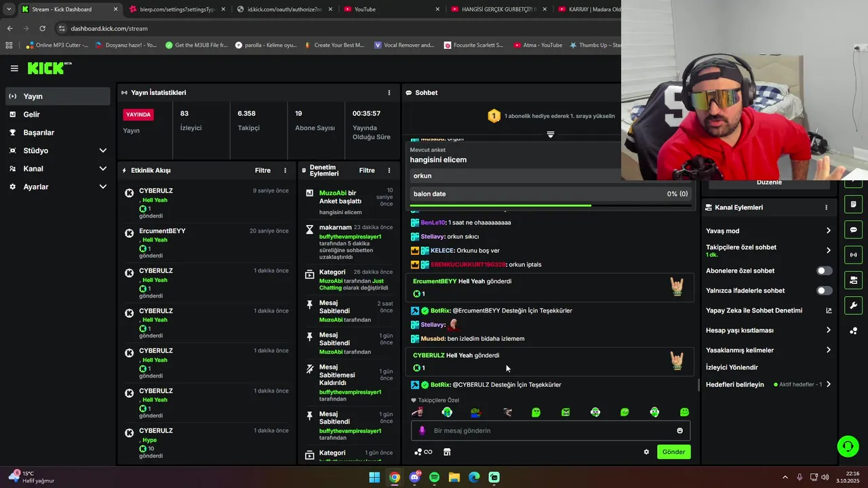Open the Kick hamburger menu

point(14,68)
